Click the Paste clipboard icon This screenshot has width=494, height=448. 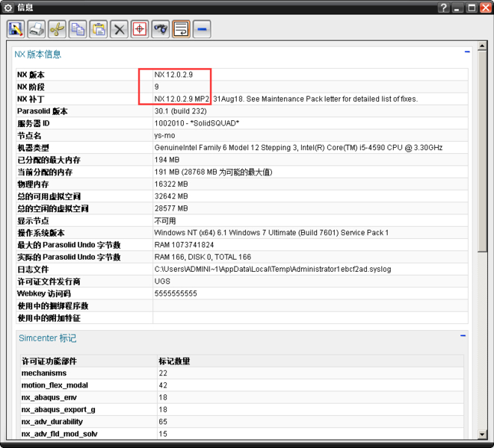click(99, 30)
